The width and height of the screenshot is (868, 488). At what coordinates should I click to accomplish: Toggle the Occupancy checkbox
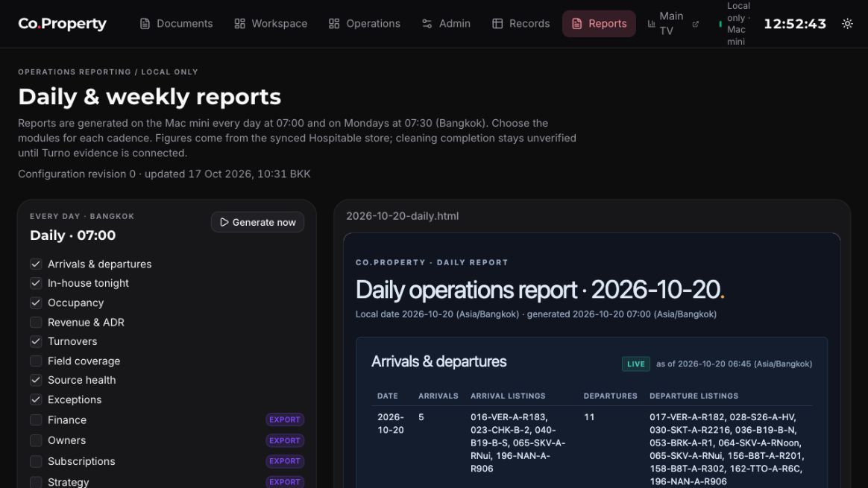(36, 302)
